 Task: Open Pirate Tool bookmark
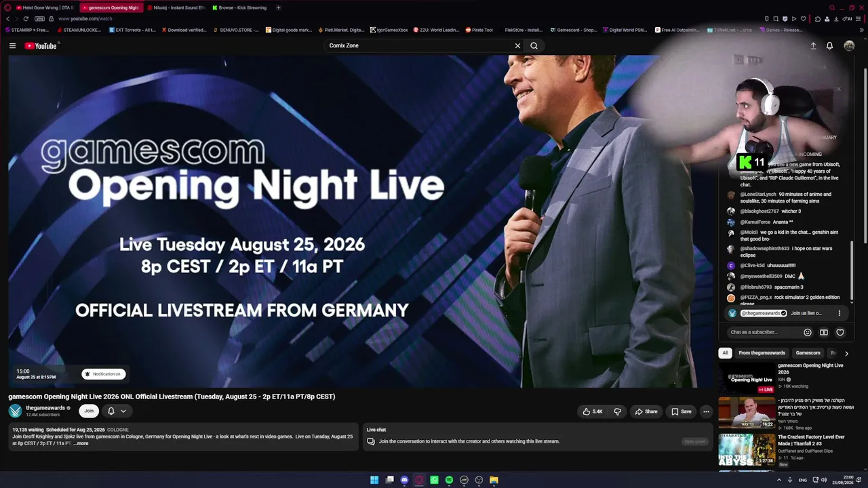click(x=479, y=30)
